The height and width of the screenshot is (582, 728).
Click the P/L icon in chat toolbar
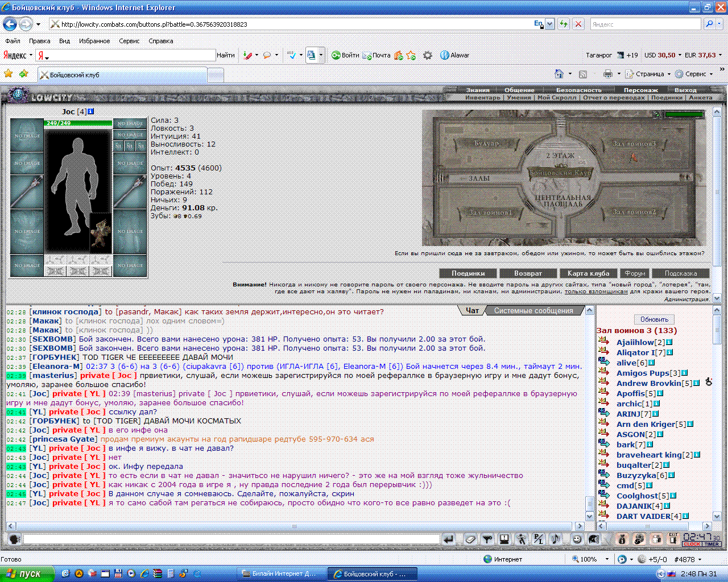[539, 539]
